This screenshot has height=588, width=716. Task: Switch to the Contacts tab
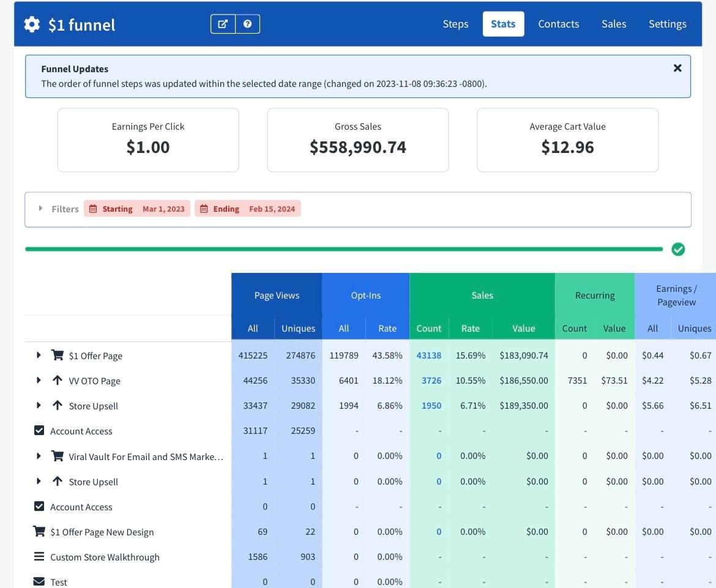(558, 24)
